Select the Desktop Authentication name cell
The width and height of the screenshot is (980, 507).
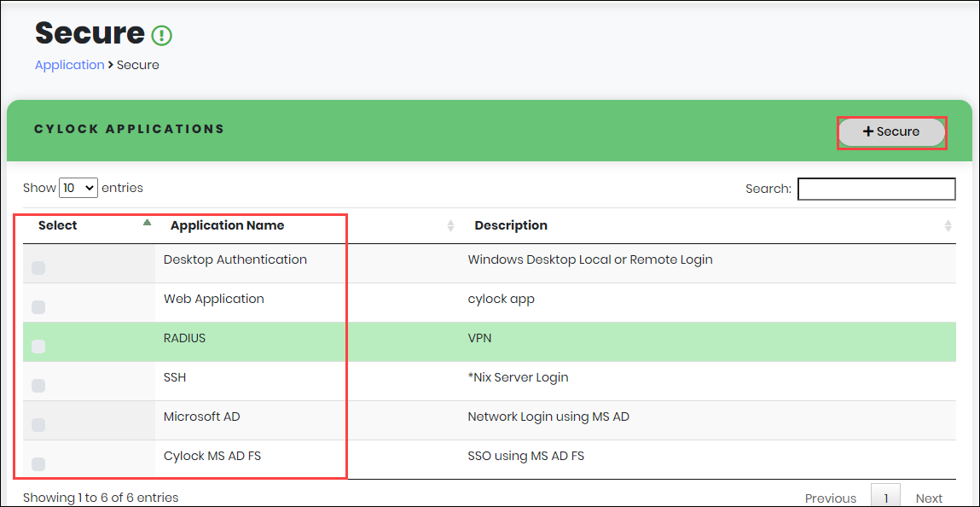click(x=235, y=259)
